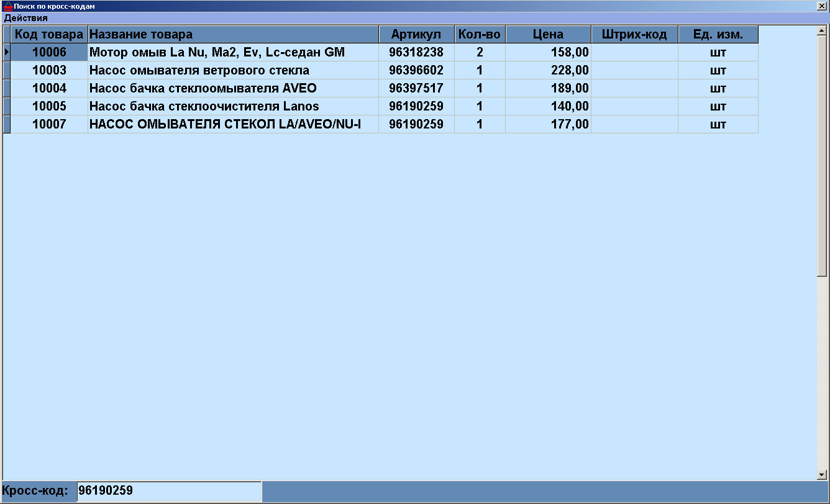Close the Поиск по кросс-кодам window

[x=822, y=6]
